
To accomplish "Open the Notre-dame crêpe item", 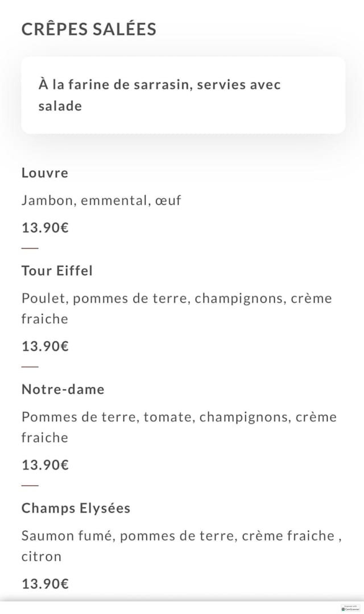I will (x=63, y=389).
